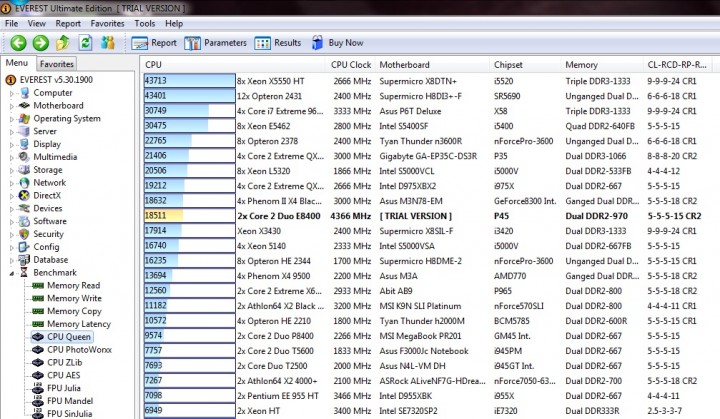Select Software icon in tree
The image size is (720, 419).
pos(24,221)
